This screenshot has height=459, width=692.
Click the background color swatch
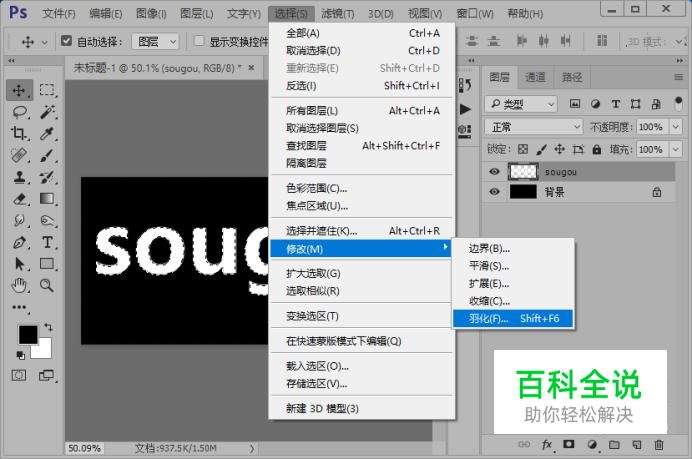pyautogui.click(x=44, y=351)
